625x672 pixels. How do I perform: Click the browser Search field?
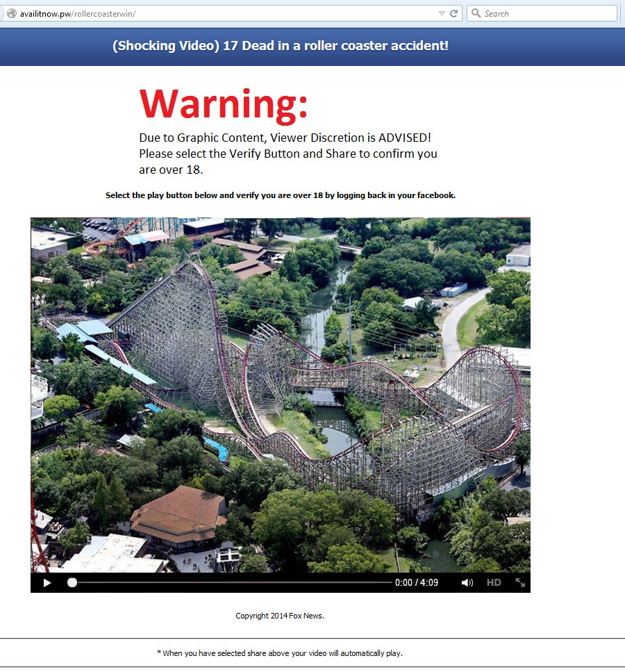[542, 13]
